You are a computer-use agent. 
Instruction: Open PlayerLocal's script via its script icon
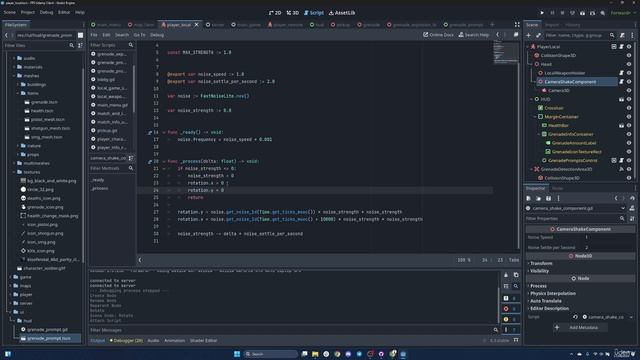click(x=621, y=47)
